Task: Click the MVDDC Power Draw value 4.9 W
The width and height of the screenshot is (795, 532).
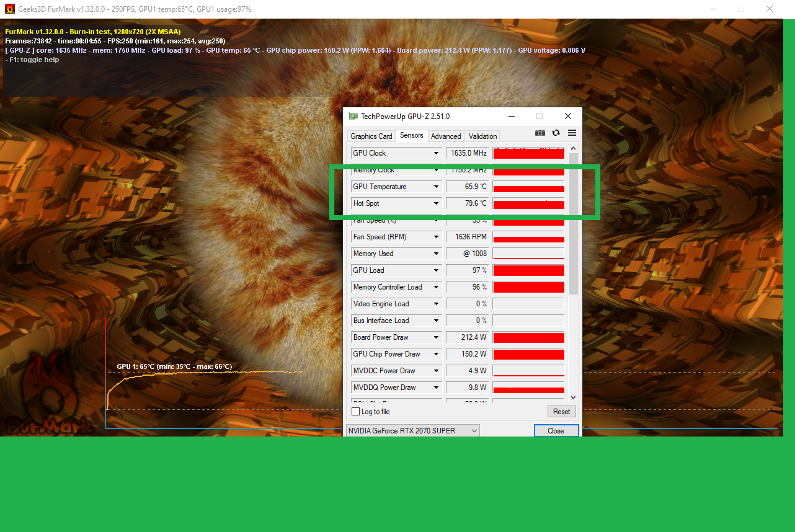Action: click(468, 371)
